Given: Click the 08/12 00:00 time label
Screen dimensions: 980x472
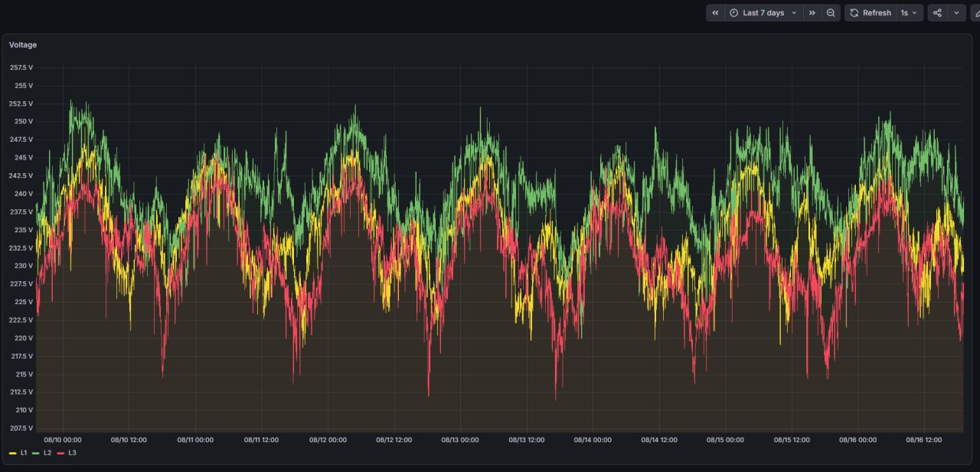Looking at the screenshot, I should [x=328, y=440].
